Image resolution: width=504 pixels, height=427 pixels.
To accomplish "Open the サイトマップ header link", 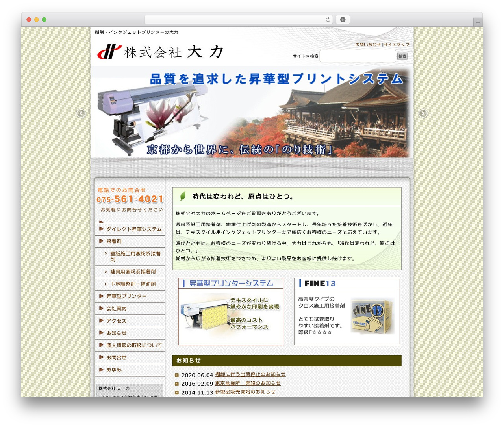I will point(397,45).
